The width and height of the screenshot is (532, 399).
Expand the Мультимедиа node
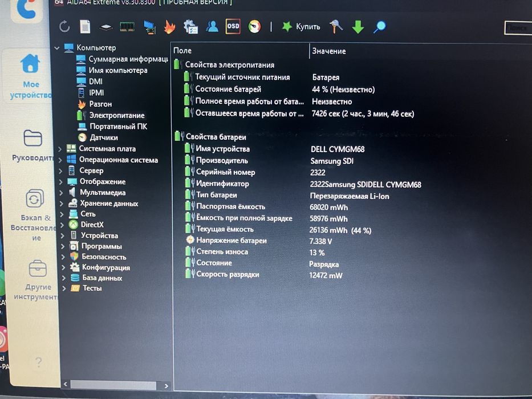coord(61,193)
